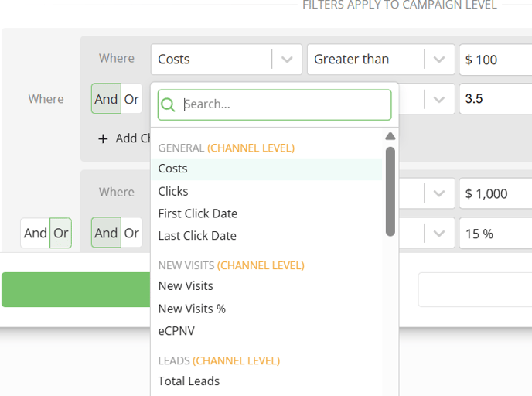Switch group connector to Or
532x396 pixels.
(x=61, y=233)
